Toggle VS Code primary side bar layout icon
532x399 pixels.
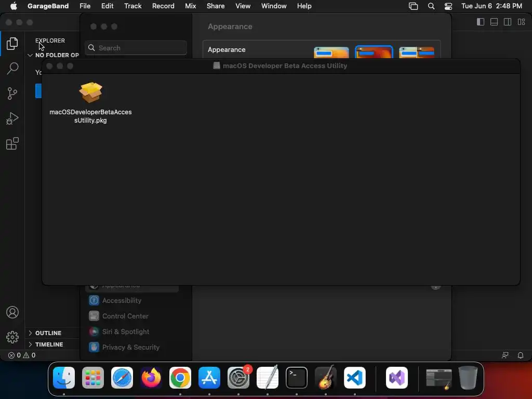coord(481,22)
